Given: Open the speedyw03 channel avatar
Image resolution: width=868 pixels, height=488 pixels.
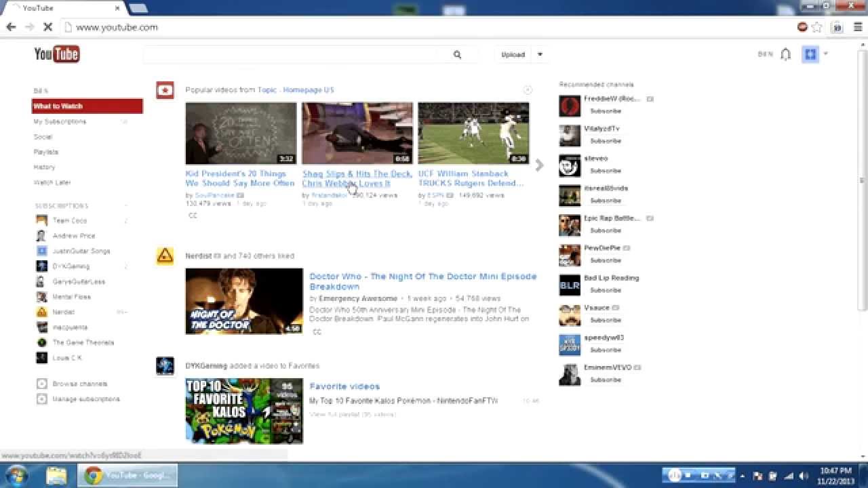Looking at the screenshot, I should [x=570, y=344].
